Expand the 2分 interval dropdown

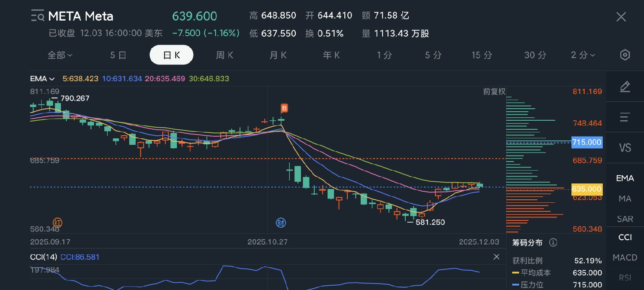coord(583,55)
